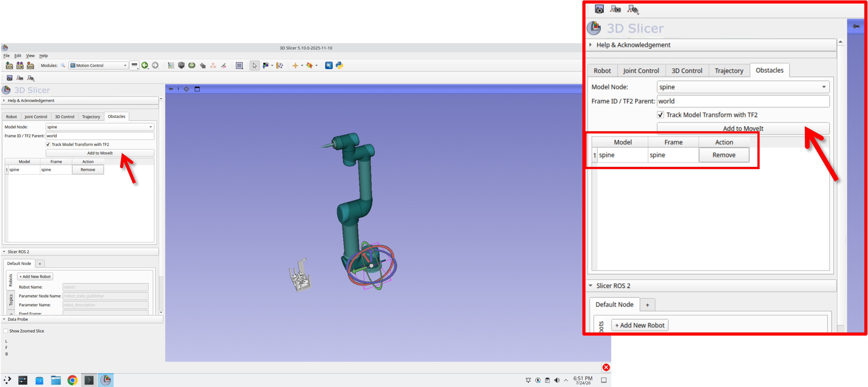Add a new node tab with + in main window
Image resolution: width=868 pixels, height=387 pixels.
coord(40,264)
